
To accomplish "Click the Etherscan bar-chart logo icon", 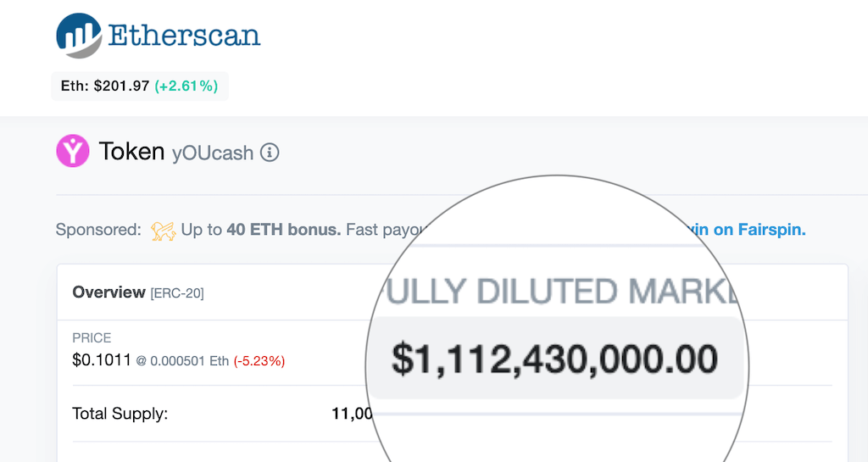I will coord(79,36).
